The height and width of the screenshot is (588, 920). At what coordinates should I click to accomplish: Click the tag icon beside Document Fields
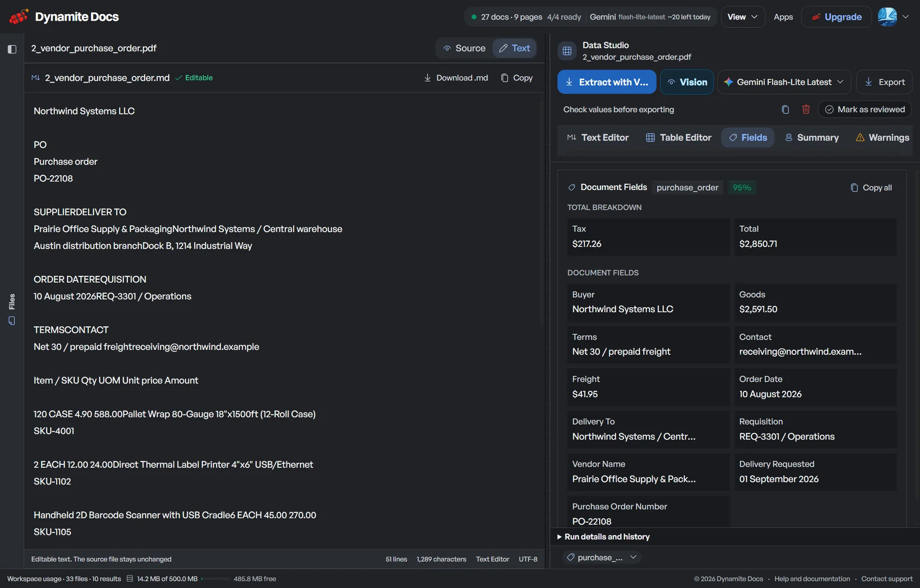click(x=571, y=187)
